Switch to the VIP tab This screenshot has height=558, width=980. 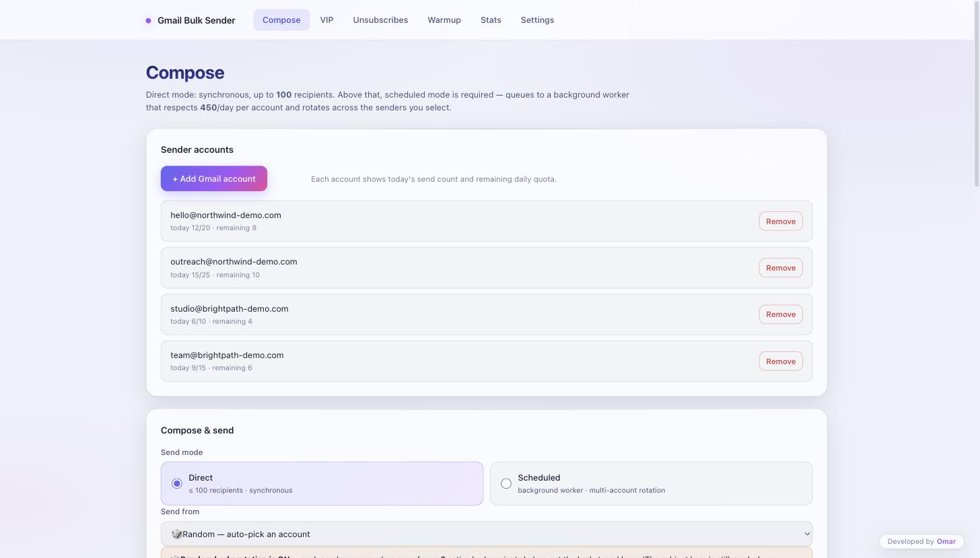pyautogui.click(x=326, y=20)
